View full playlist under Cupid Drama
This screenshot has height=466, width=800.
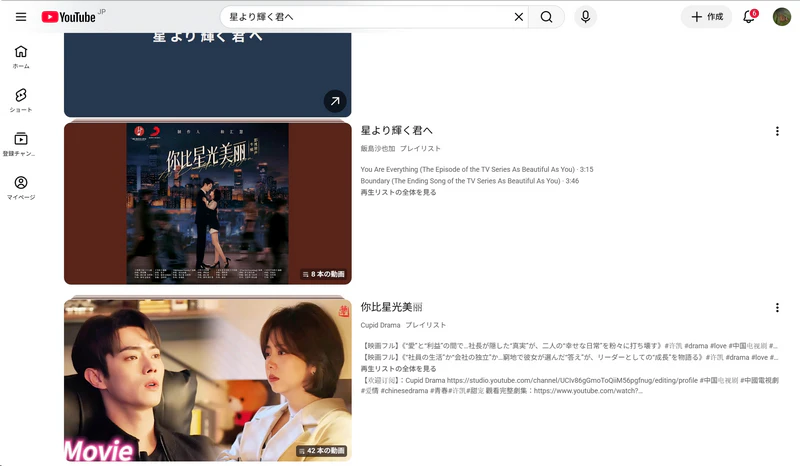pos(398,369)
